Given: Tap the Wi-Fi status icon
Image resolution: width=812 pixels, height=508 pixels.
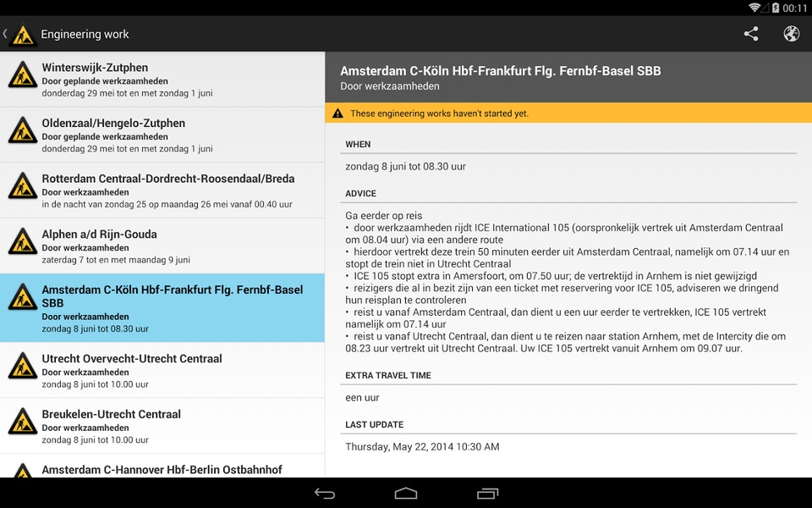Looking at the screenshot, I should pos(754,8).
